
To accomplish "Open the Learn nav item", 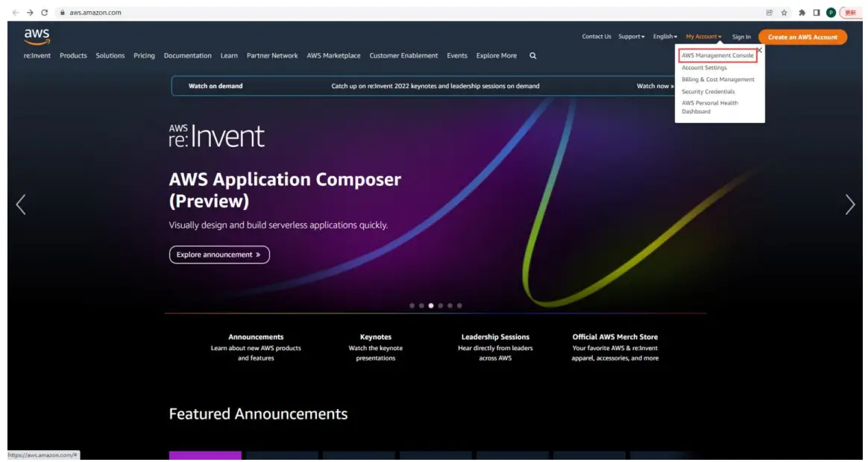I will 229,56.
